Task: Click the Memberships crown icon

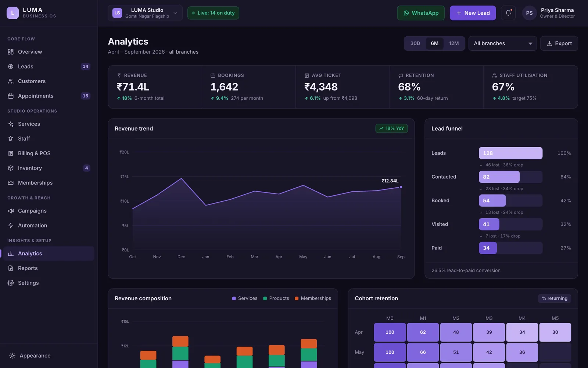Action: coord(11,183)
